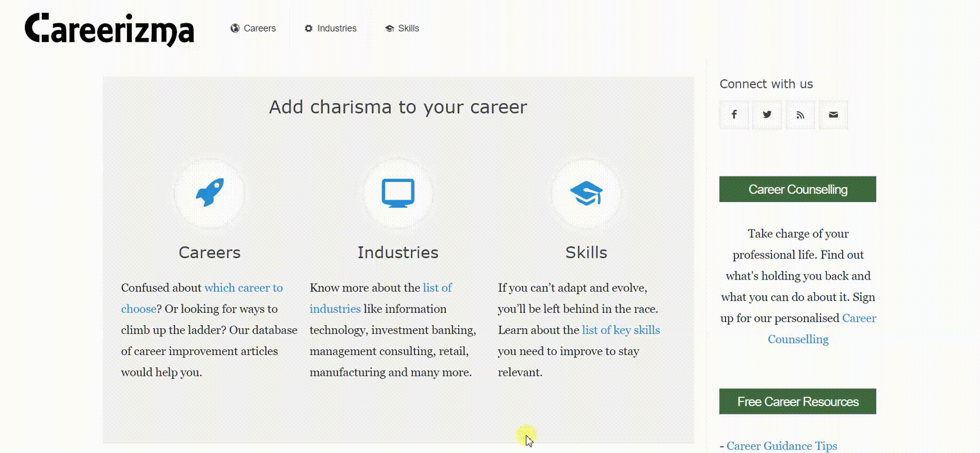Click the green Career Counselling banner
Image resolution: width=980 pixels, height=453 pixels.
(798, 189)
